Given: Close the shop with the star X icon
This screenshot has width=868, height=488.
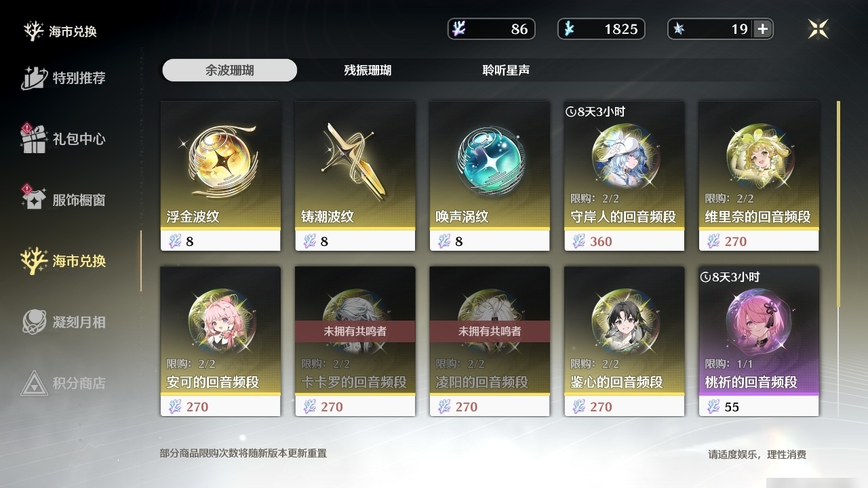Looking at the screenshot, I should 818,28.
